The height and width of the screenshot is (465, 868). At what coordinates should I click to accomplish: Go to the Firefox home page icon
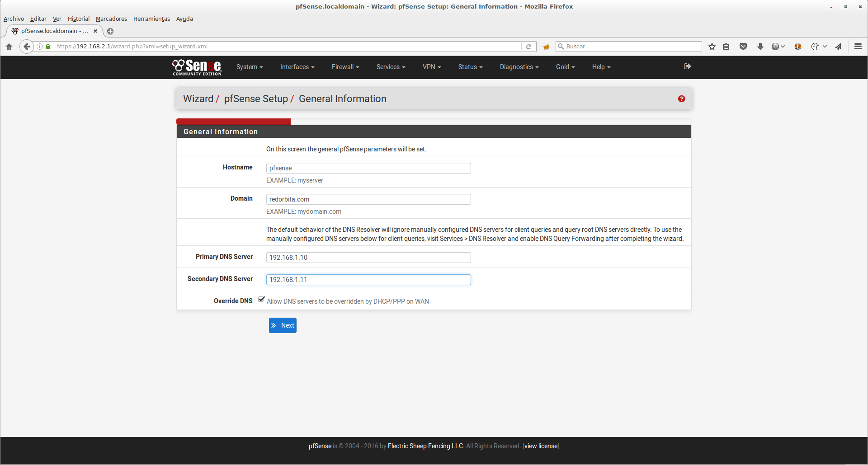(x=9, y=47)
